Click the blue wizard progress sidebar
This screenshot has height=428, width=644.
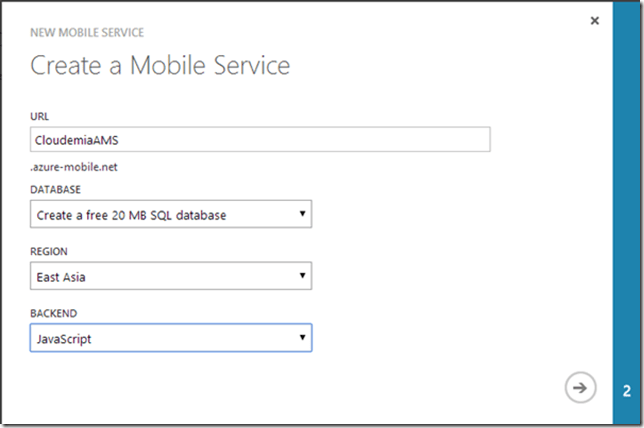[x=626, y=200]
